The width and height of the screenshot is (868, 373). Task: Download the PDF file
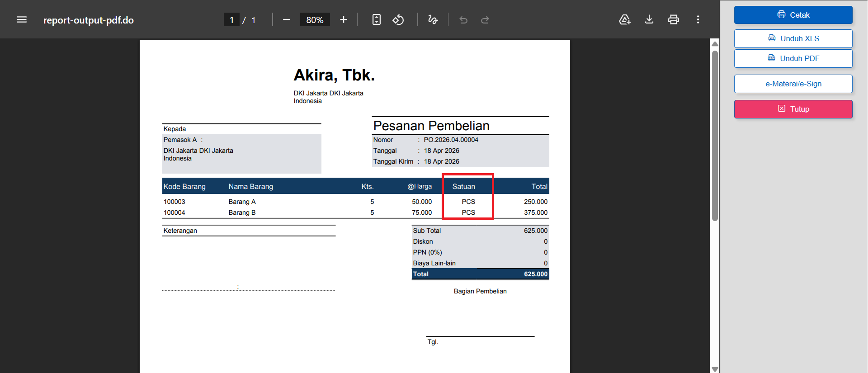tap(649, 20)
